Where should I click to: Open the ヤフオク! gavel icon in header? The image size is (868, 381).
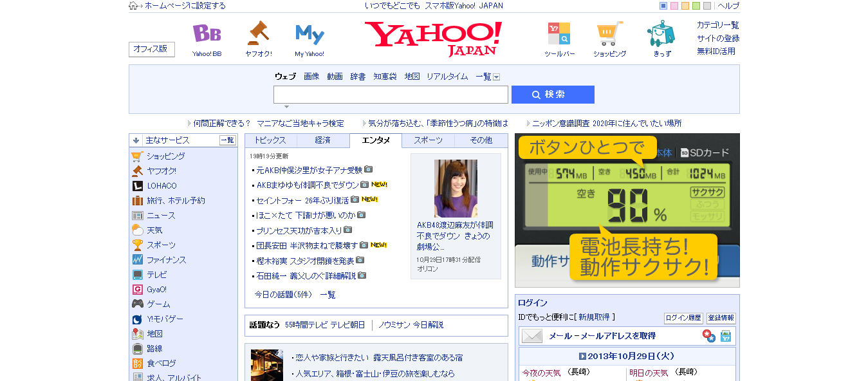[x=258, y=33]
